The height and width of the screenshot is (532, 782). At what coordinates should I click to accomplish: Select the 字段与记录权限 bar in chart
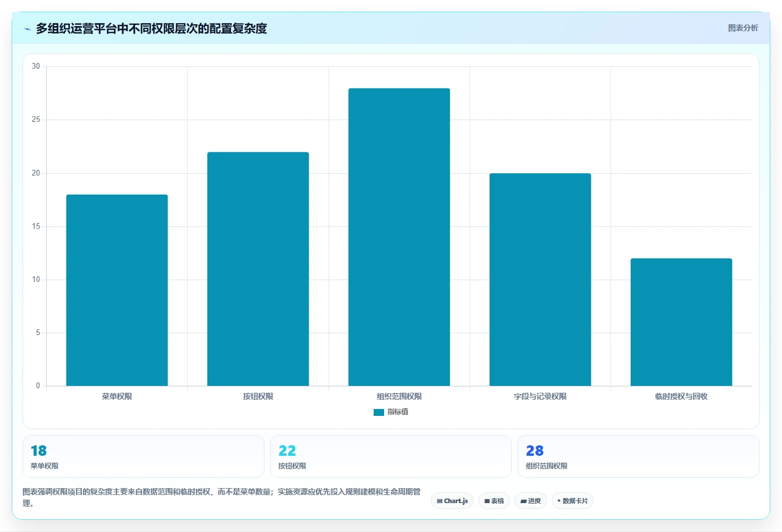540,280
